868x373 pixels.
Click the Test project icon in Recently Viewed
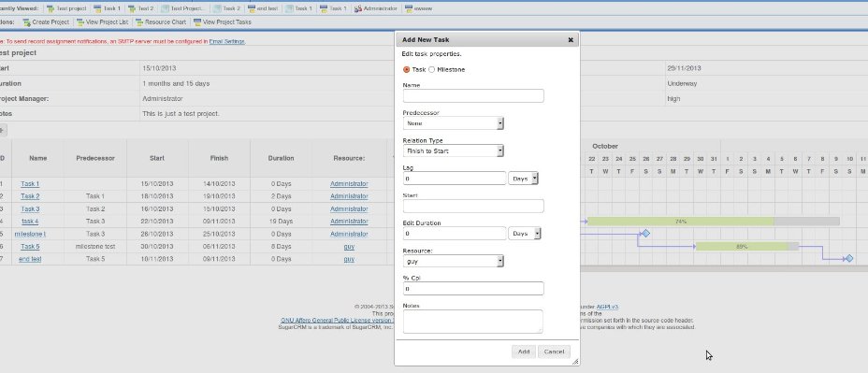51,8
